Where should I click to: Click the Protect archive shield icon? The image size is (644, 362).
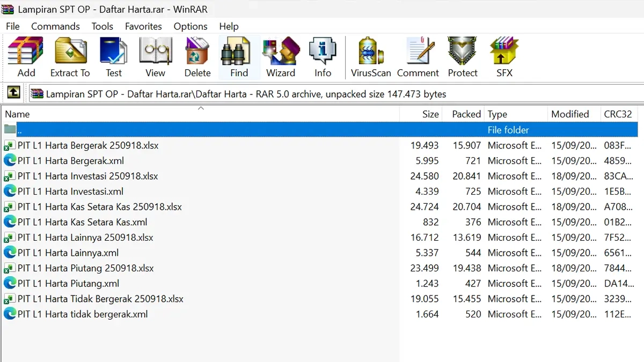[x=462, y=57]
